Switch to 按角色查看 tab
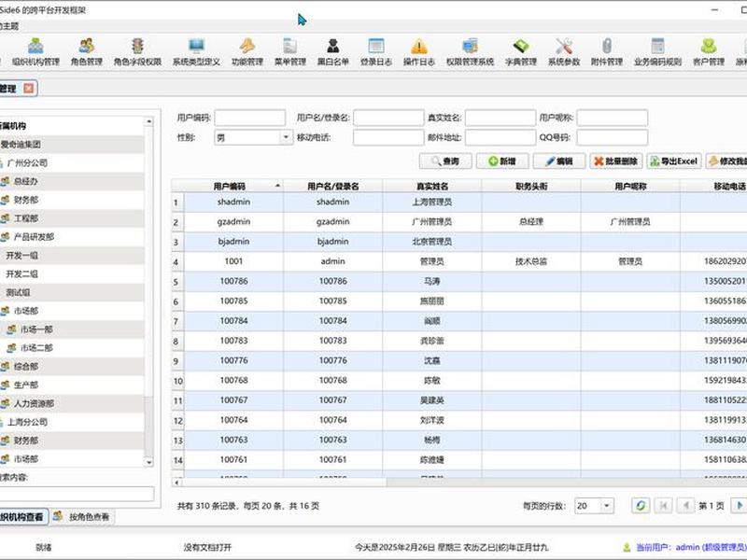The height and width of the screenshot is (560, 747). pos(82,517)
